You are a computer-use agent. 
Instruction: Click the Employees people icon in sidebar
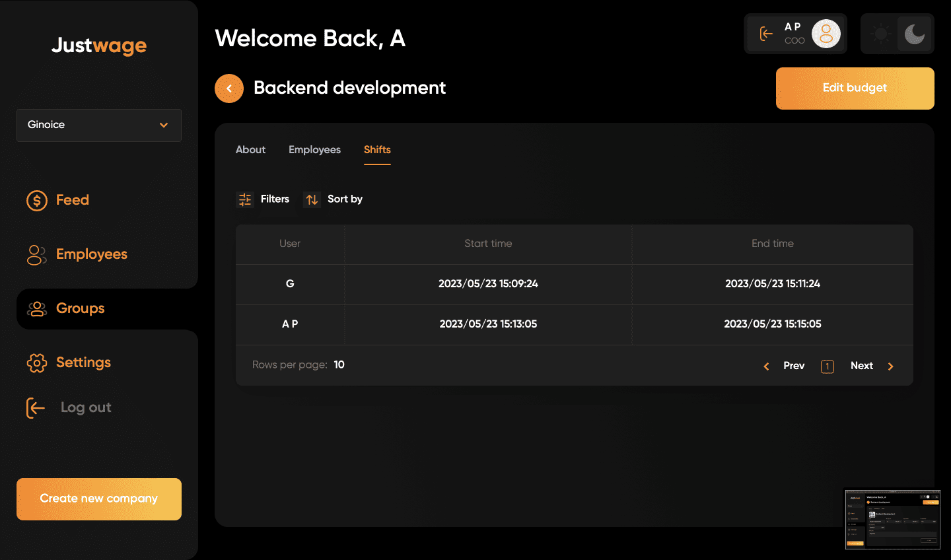[x=37, y=255]
